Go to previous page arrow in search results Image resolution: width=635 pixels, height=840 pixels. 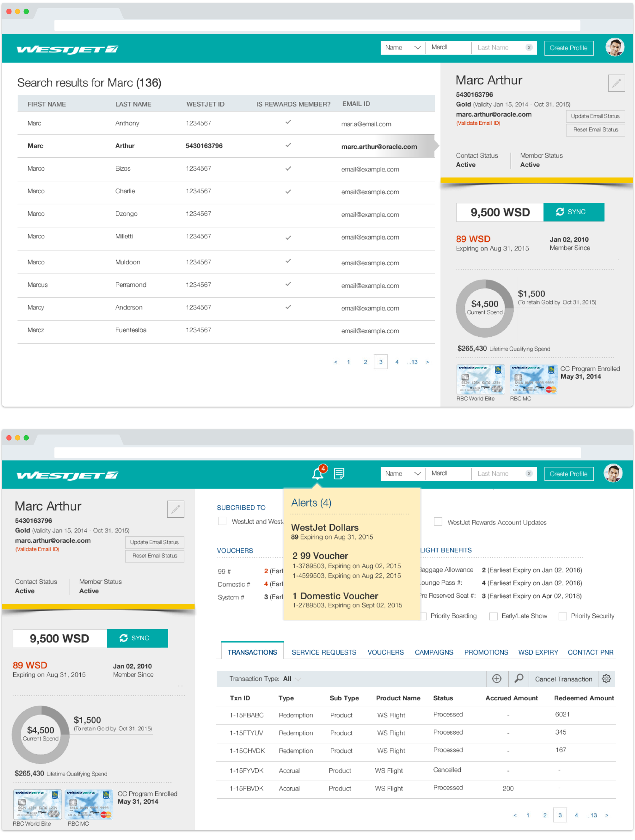point(335,362)
